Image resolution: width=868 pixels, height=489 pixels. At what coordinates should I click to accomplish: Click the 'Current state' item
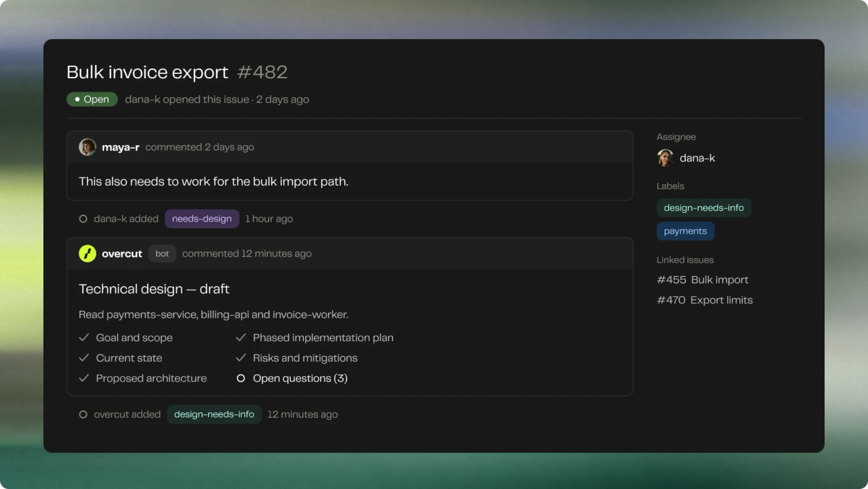pos(129,358)
